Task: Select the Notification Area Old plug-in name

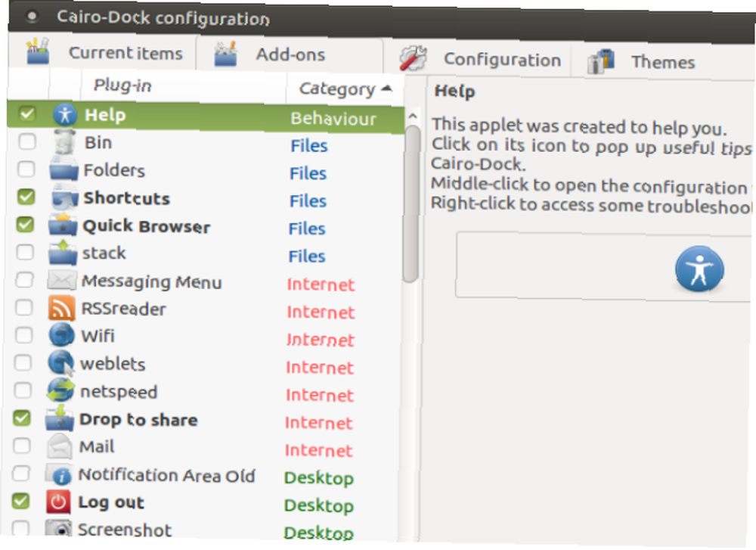Action: coord(167,476)
